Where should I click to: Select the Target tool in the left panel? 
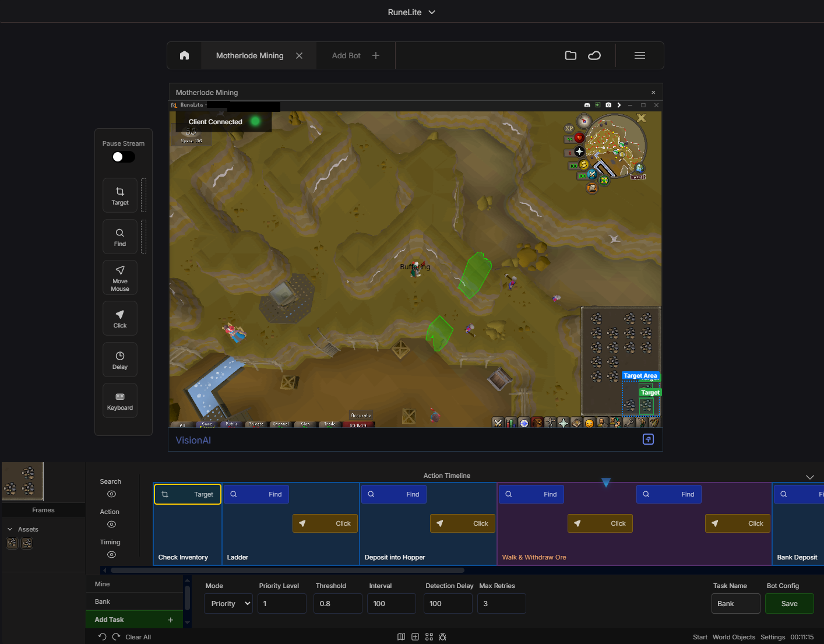click(119, 195)
